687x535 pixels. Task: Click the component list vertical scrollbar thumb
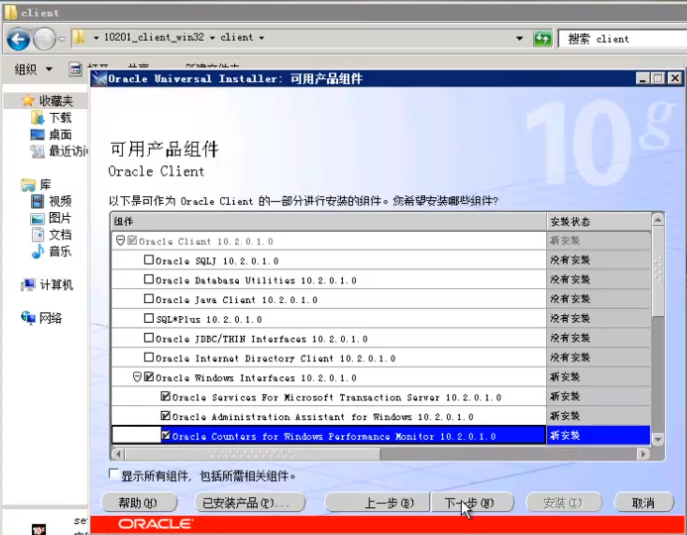pos(658,271)
